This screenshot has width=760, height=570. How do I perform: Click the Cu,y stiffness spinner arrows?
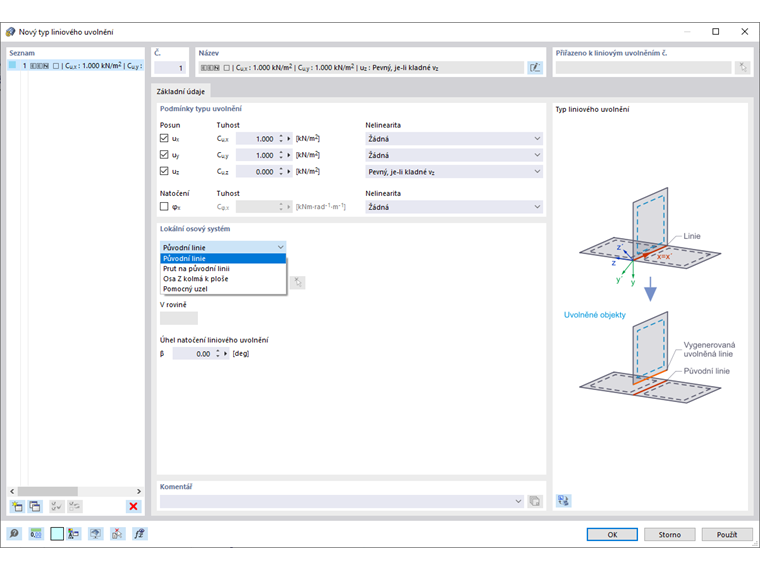281,155
